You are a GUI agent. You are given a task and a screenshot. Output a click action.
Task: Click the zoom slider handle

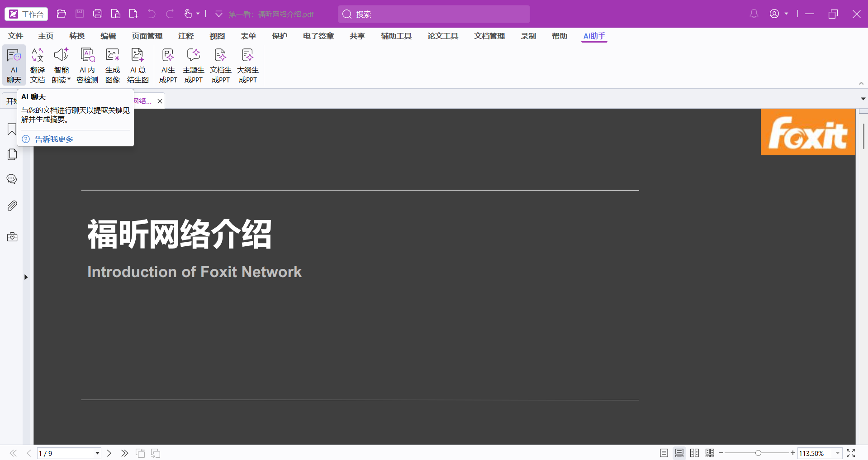[758, 453]
